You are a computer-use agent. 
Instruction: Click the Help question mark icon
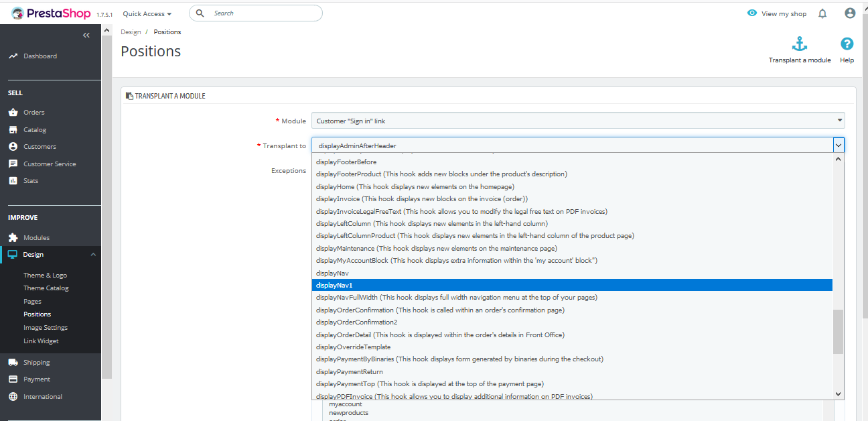[847, 44]
